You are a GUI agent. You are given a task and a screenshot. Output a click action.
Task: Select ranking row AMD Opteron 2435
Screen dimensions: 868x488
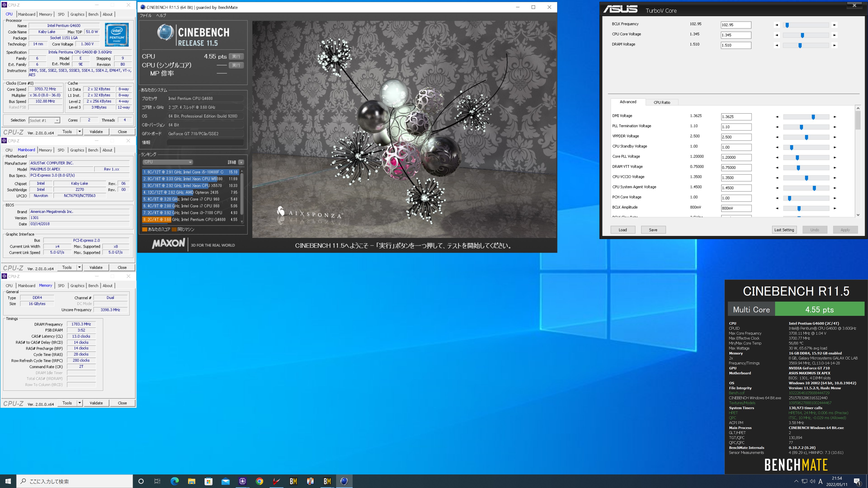click(x=190, y=192)
